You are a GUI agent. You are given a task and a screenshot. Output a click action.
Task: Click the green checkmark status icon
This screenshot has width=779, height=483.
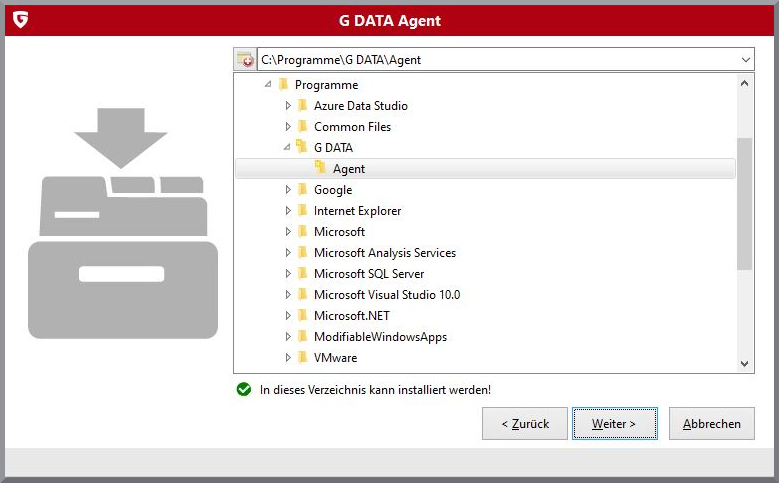click(x=244, y=390)
